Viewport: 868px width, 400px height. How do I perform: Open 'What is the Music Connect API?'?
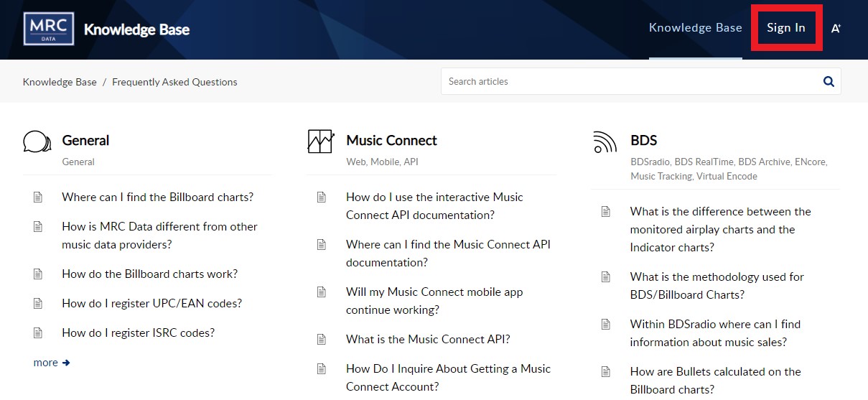click(x=428, y=340)
